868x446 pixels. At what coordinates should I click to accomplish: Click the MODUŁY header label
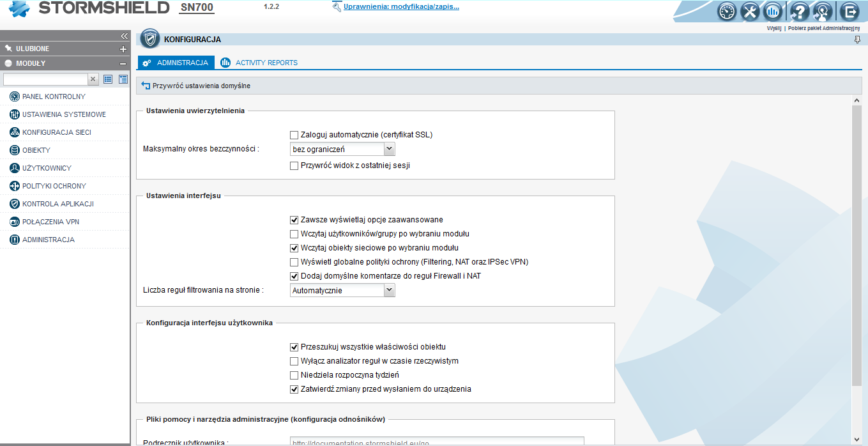coord(30,63)
